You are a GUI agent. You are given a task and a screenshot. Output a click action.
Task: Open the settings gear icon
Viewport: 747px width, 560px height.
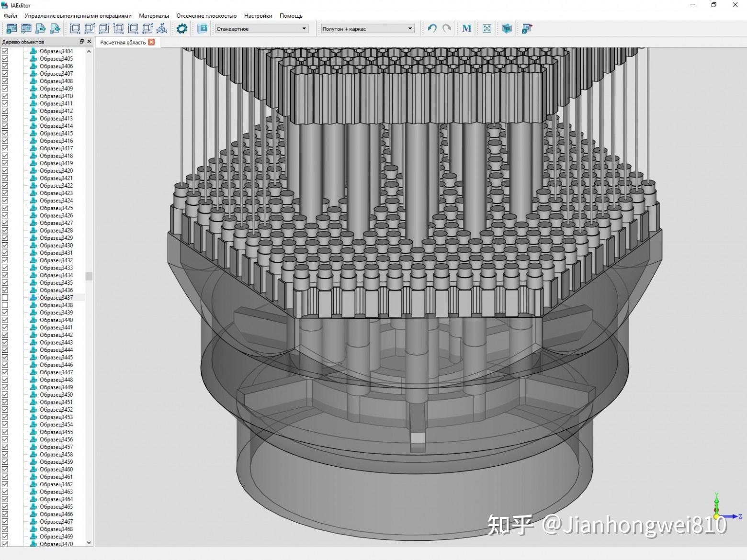pos(182,28)
